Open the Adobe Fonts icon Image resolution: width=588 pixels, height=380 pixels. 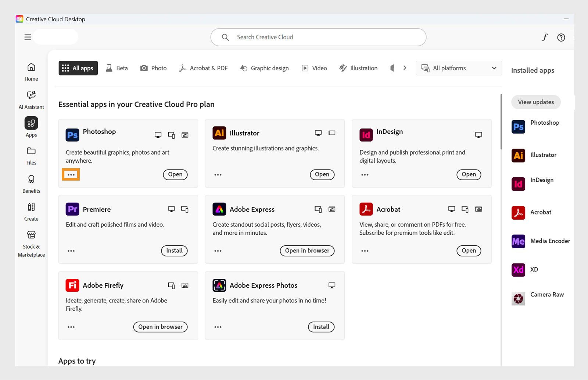click(545, 37)
